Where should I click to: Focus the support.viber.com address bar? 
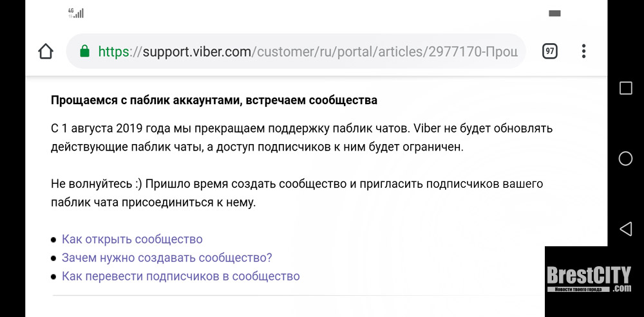click(x=308, y=51)
